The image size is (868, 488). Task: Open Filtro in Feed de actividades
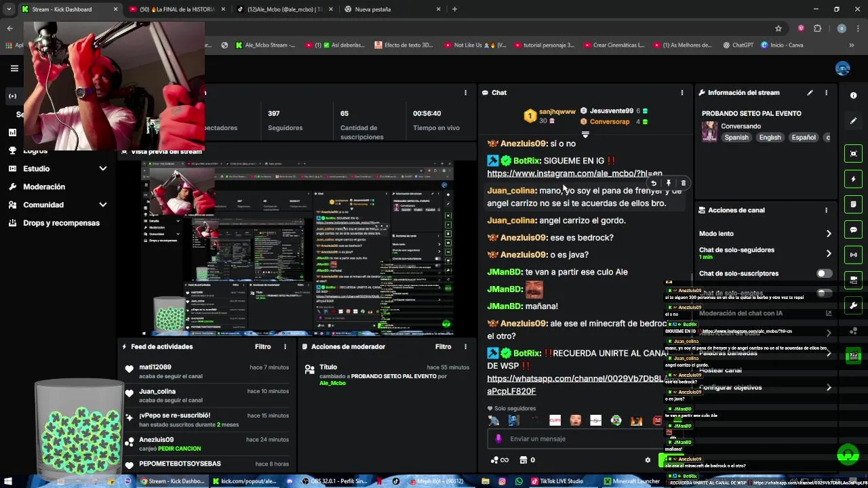[263, 346]
